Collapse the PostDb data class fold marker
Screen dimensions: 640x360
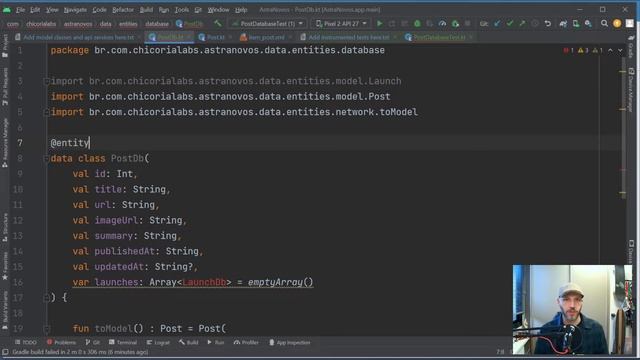click(46, 158)
